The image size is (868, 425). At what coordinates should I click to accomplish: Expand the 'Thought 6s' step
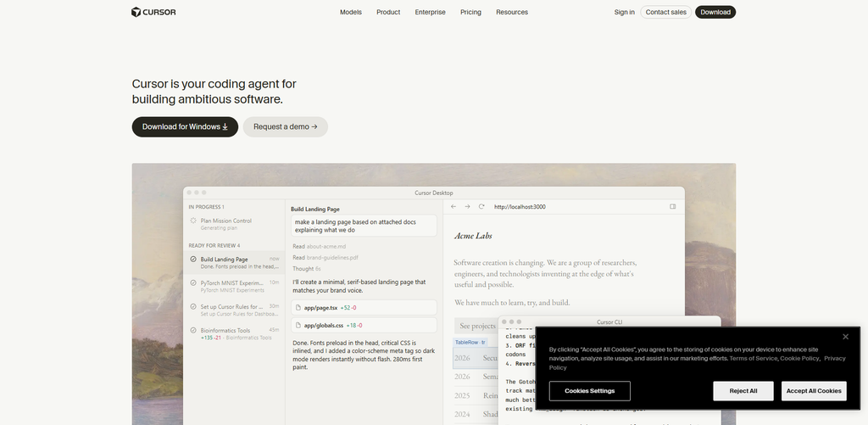tap(307, 269)
